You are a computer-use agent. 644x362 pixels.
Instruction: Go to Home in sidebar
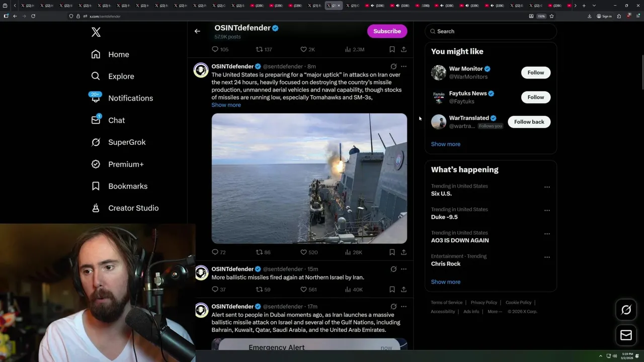[110, 54]
